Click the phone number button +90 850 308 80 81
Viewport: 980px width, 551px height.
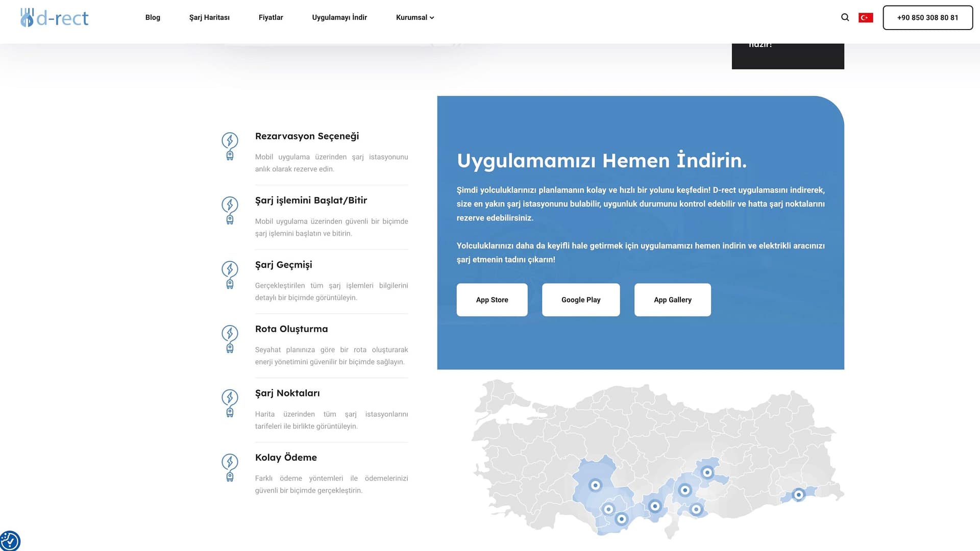click(927, 17)
